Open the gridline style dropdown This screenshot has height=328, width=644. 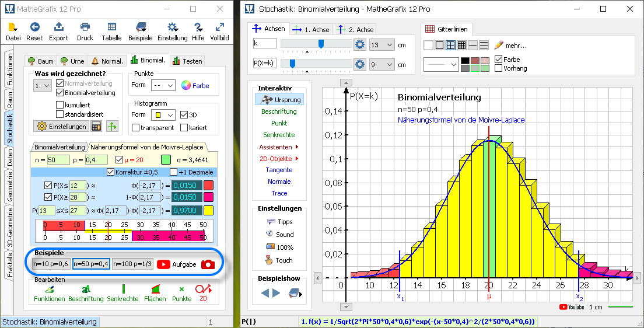pos(440,65)
